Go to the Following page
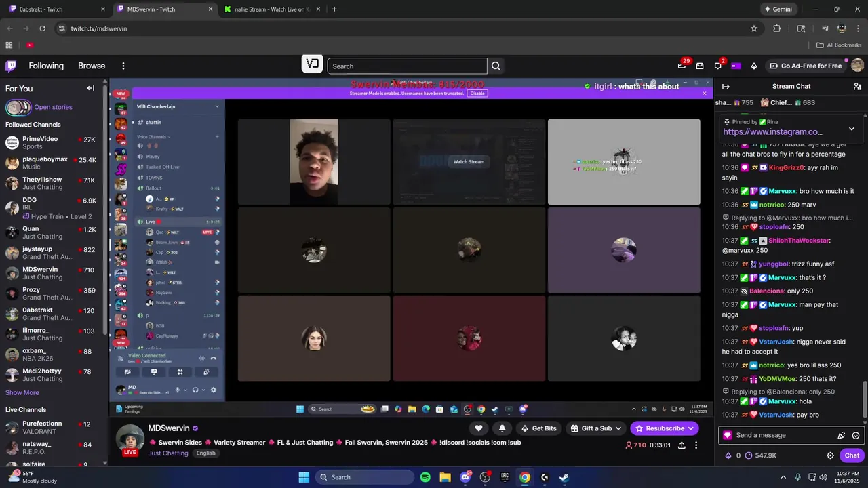868x488 pixels. tap(46, 66)
